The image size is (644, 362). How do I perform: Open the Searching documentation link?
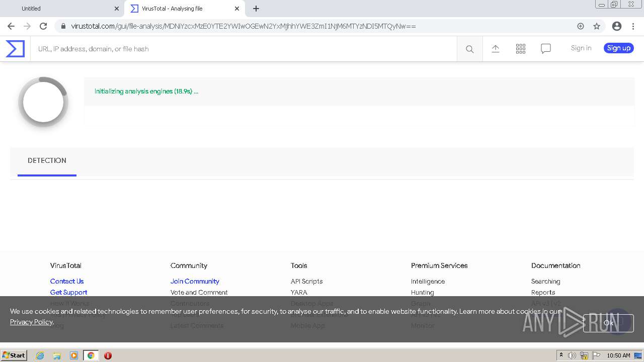point(545,281)
